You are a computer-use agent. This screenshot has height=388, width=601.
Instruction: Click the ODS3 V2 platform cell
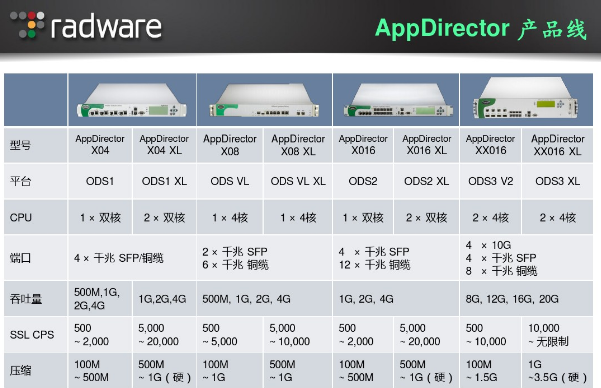pyautogui.click(x=491, y=181)
